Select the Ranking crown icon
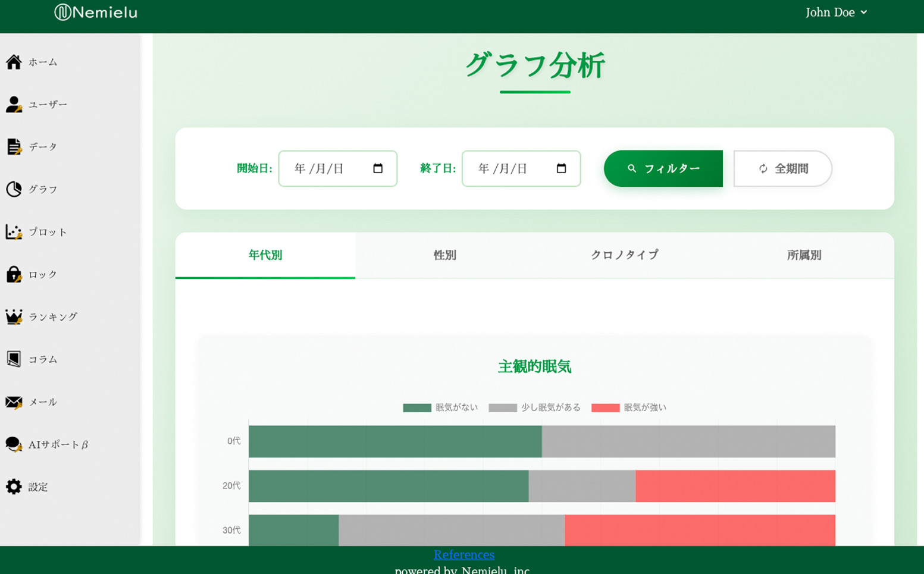The height and width of the screenshot is (574, 924). click(x=14, y=317)
